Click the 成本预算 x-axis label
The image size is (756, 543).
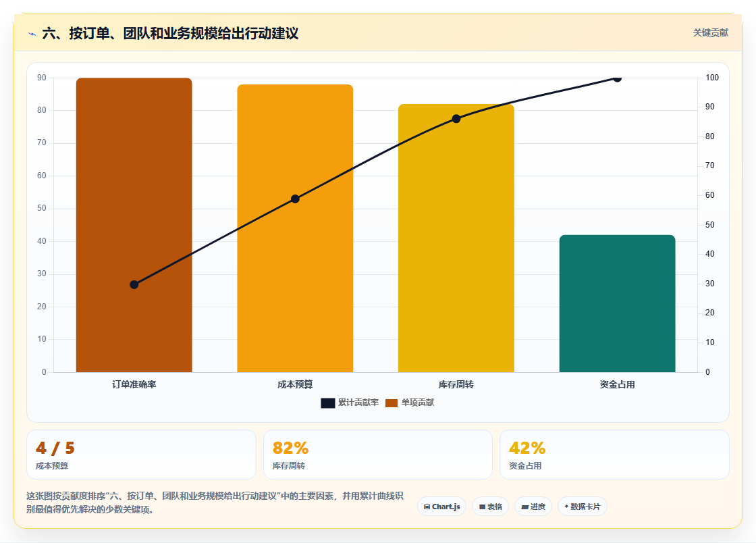click(x=295, y=384)
